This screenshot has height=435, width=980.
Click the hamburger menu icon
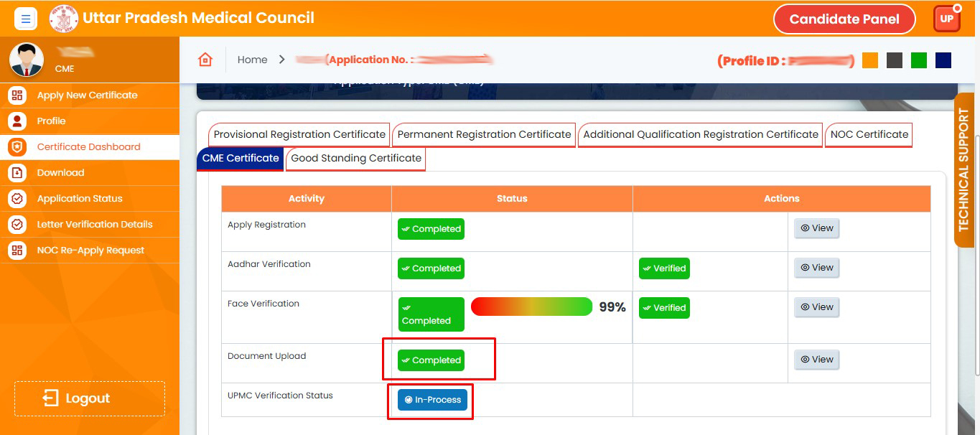[26, 19]
